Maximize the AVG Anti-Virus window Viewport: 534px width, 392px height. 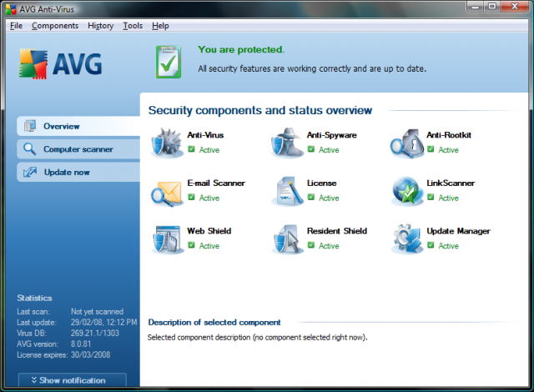pyautogui.click(x=492, y=7)
